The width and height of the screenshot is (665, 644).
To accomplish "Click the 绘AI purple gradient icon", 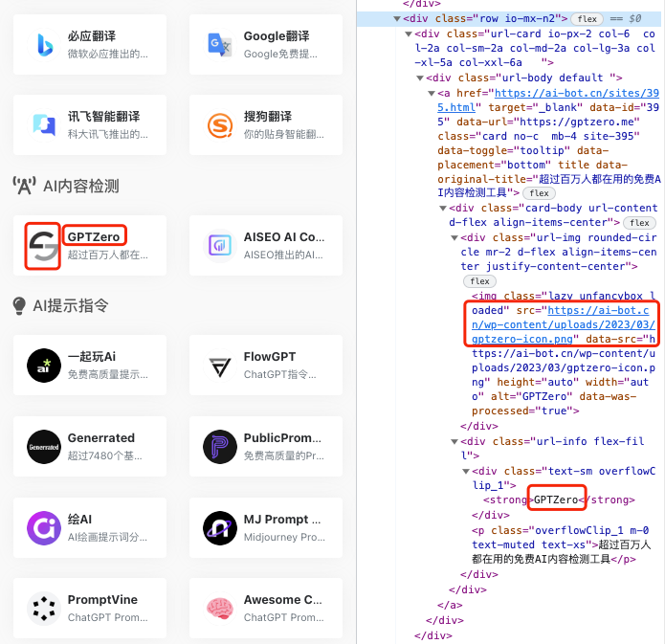I will coord(44,528).
